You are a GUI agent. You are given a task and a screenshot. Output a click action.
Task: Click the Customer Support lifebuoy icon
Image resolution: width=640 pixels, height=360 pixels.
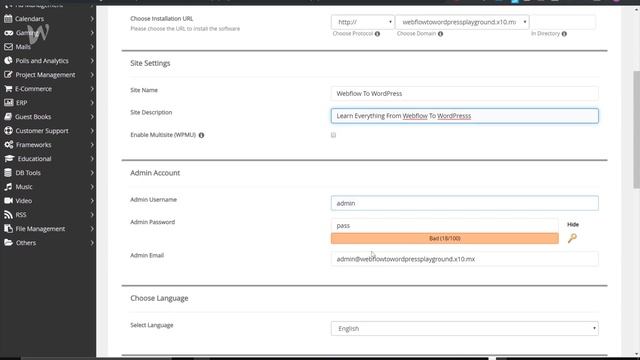point(8,131)
